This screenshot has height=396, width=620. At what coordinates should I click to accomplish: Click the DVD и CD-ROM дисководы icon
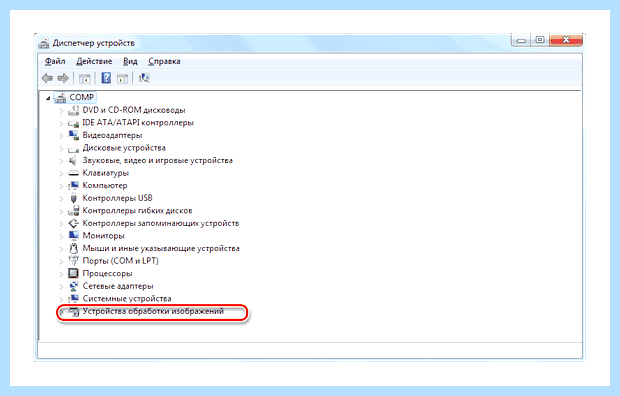(x=74, y=110)
